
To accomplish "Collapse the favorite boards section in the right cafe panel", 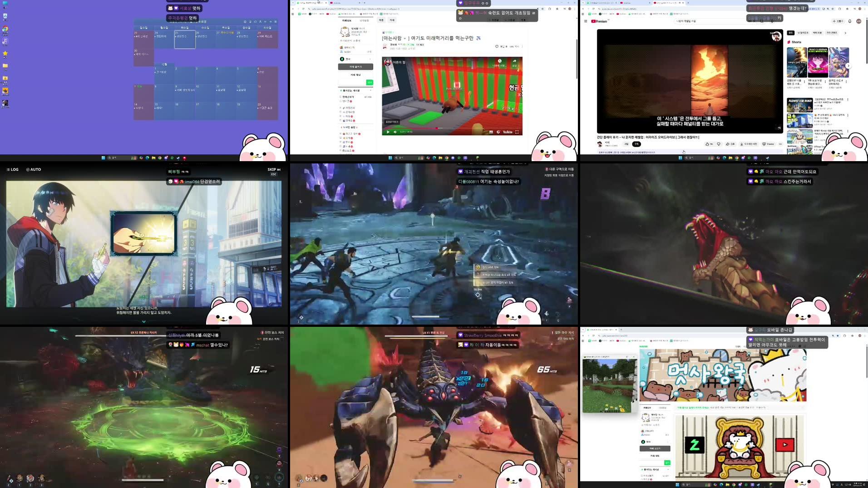I will (668, 469).
